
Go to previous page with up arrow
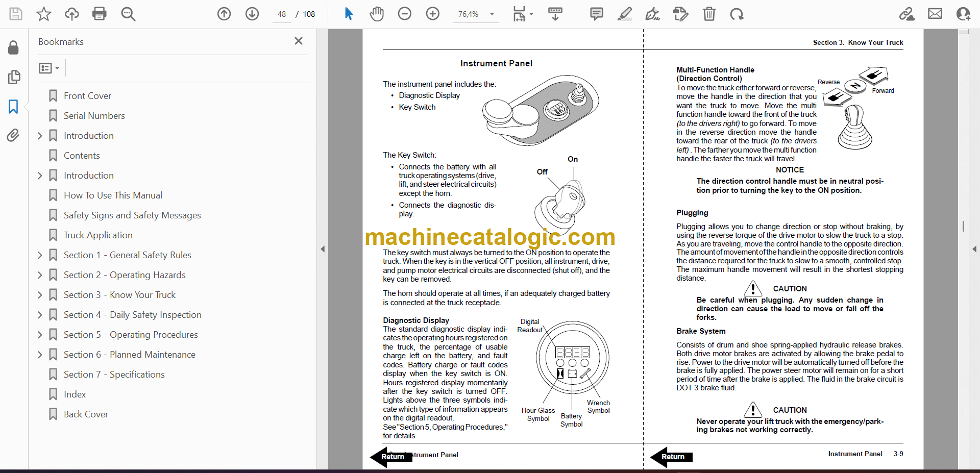tap(224, 14)
